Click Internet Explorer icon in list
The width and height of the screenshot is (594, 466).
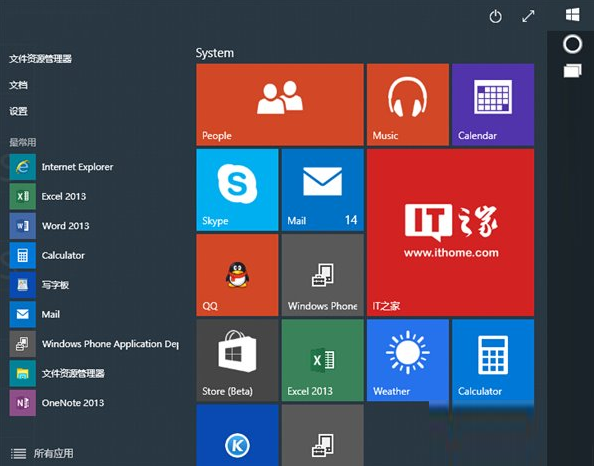[23, 167]
